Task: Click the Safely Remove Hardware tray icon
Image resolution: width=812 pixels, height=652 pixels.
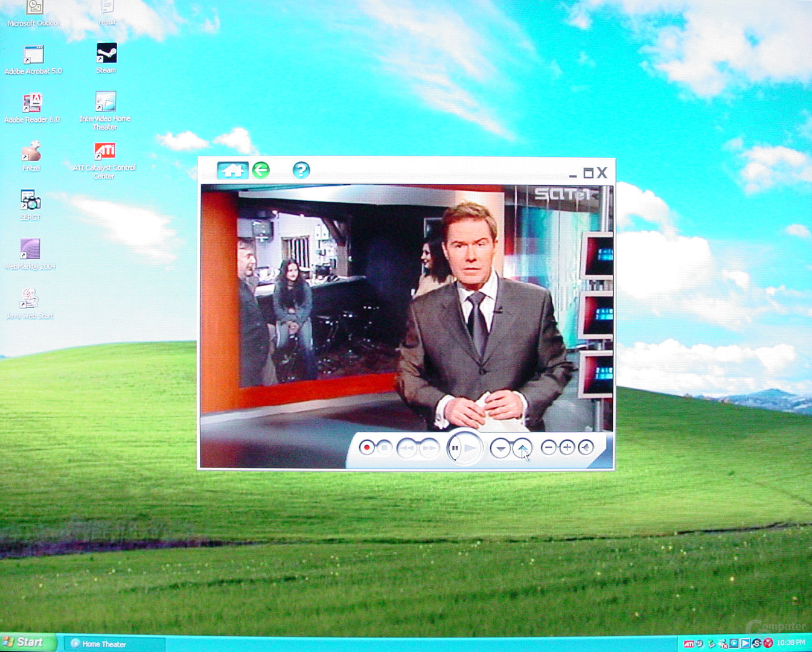Action: click(x=711, y=644)
